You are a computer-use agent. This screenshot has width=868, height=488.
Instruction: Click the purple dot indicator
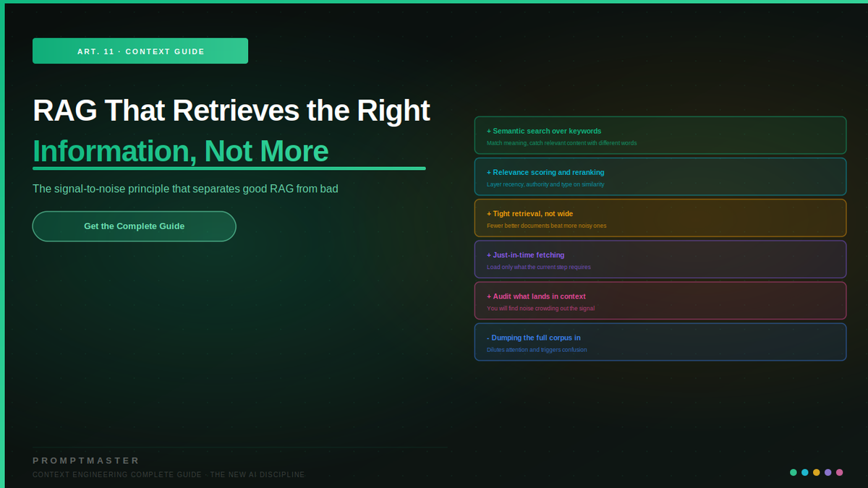828,472
